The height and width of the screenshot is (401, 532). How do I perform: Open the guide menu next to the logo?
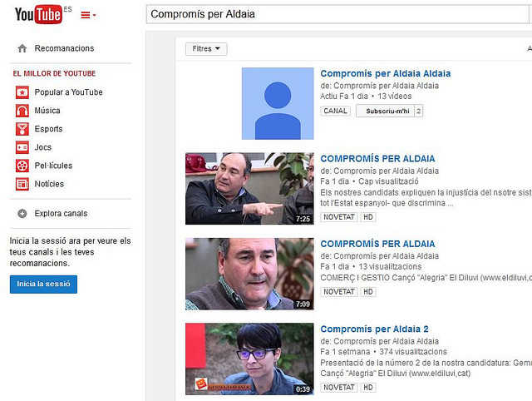(88, 15)
